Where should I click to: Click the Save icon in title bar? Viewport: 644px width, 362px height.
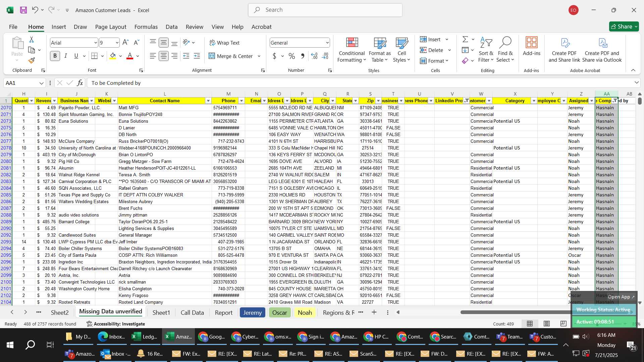pyautogui.click(x=23, y=10)
